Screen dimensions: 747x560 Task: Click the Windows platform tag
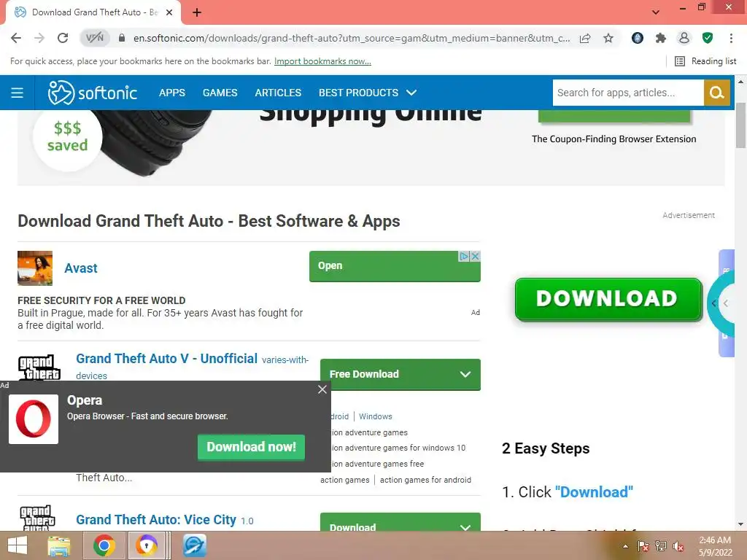pyautogui.click(x=376, y=416)
